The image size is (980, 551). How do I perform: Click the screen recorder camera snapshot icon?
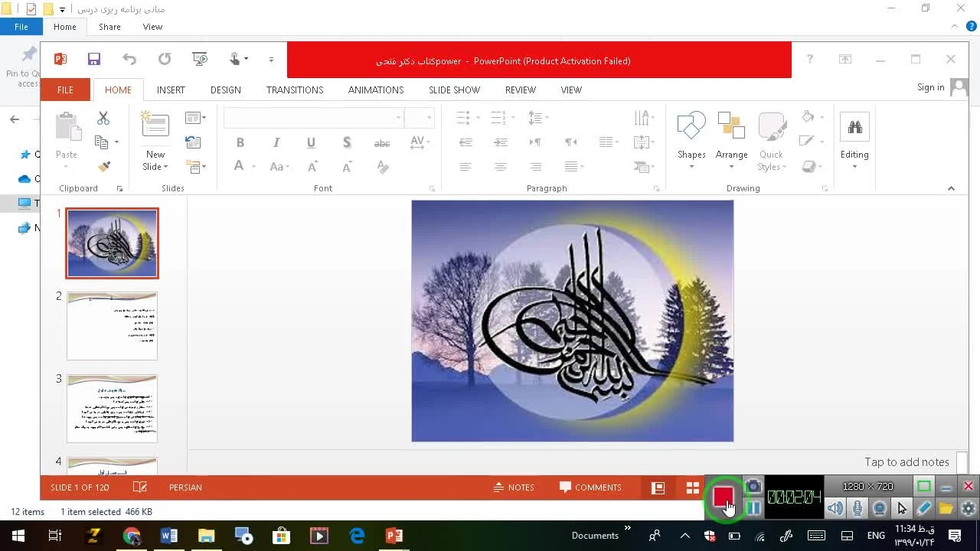pyautogui.click(x=753, y=487)
